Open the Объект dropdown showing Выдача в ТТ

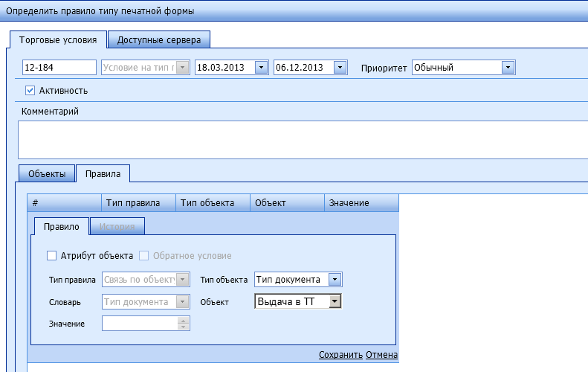tap(335, 301)
